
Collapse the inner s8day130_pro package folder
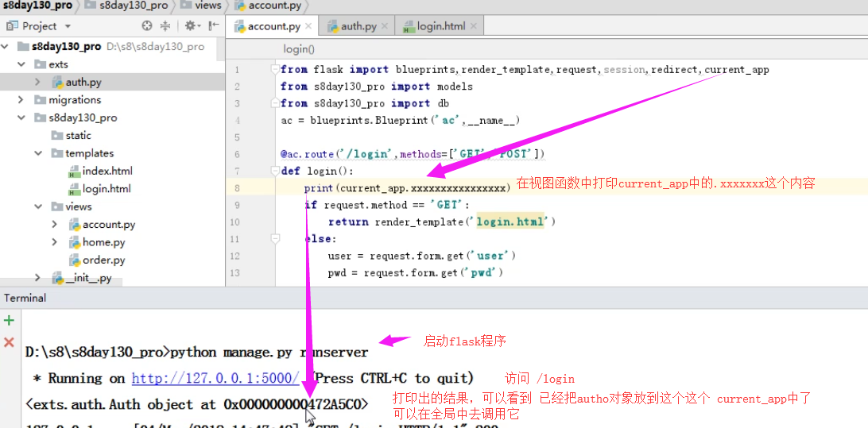pyautogui.click(x=21, y=118)
